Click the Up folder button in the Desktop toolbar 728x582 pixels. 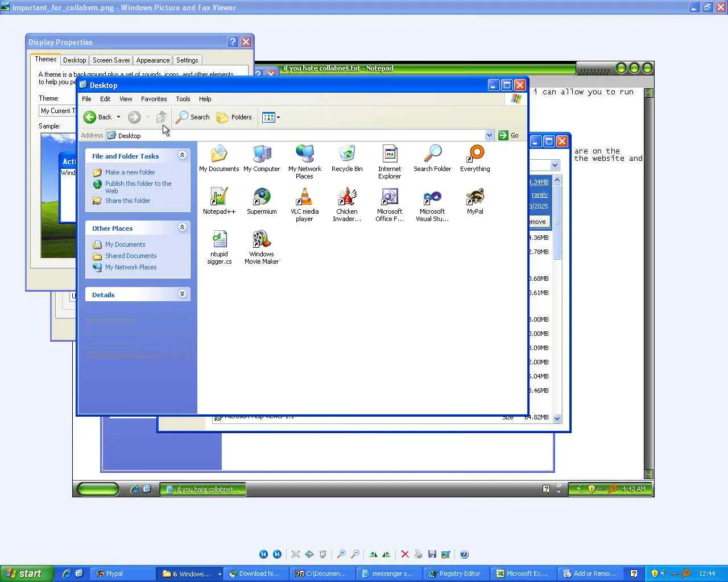tap(162, 117)
